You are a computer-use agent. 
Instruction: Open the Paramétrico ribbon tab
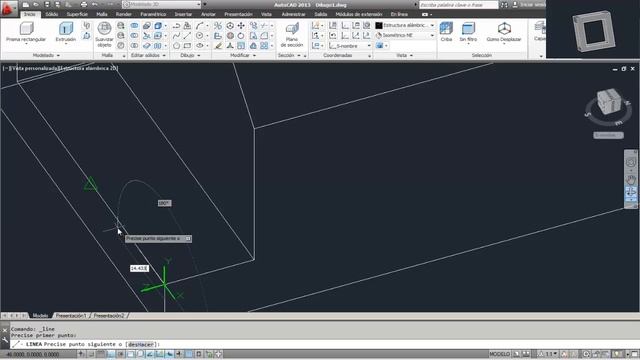point(153,14)
